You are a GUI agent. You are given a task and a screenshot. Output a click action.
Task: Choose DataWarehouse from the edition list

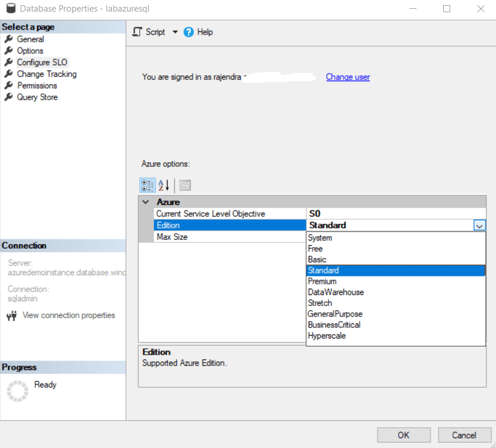tap(396, 292)
